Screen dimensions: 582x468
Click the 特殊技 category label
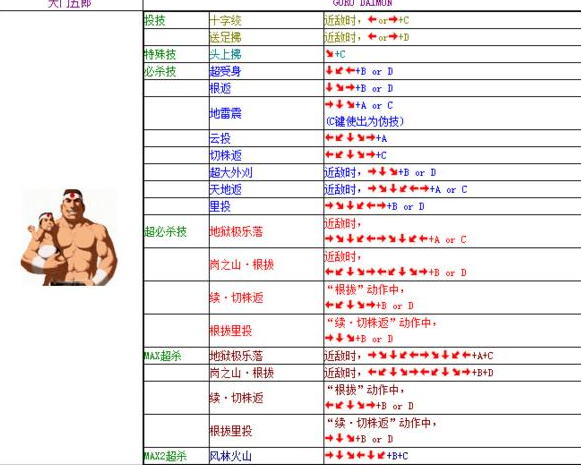tap(160, 54)
